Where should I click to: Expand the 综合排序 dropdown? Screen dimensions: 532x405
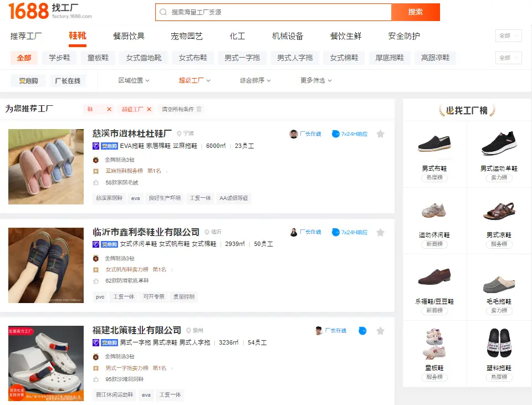[x=255, y=80]
